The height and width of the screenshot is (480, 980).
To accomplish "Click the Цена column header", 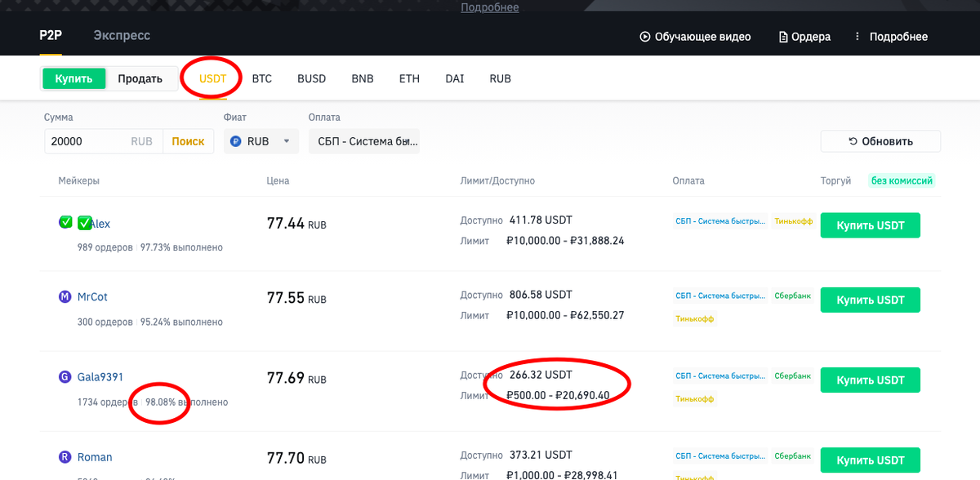I will (278, 180).
